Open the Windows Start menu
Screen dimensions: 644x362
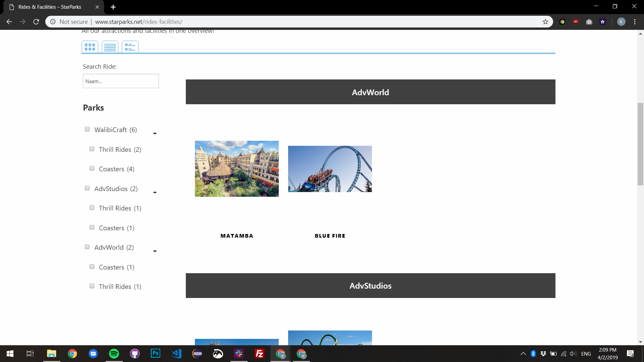coord(10,354)
